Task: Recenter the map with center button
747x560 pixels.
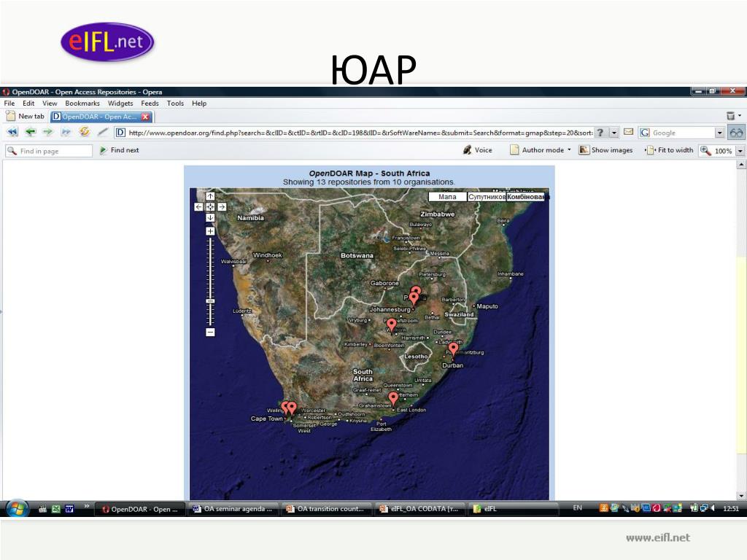Action: click(x=210, y=206)
